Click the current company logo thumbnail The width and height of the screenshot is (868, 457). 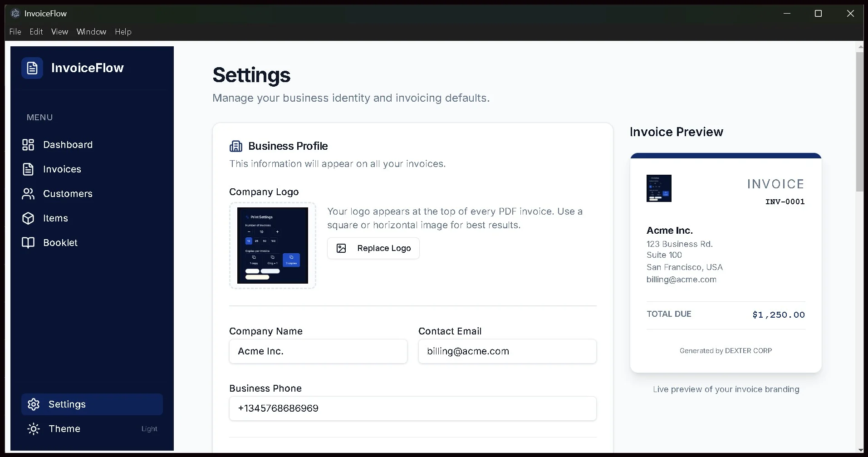tap(272, 246)
